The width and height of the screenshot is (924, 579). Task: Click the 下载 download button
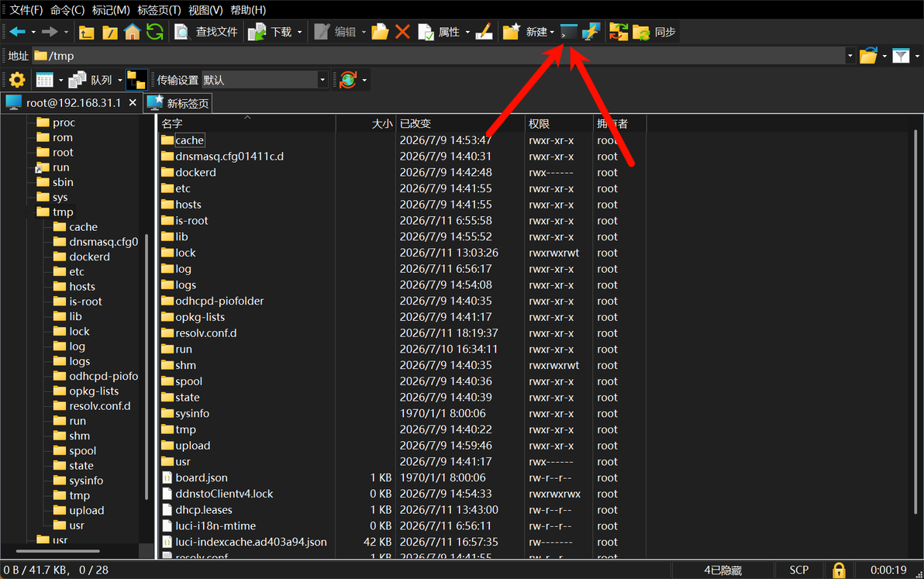271,32
